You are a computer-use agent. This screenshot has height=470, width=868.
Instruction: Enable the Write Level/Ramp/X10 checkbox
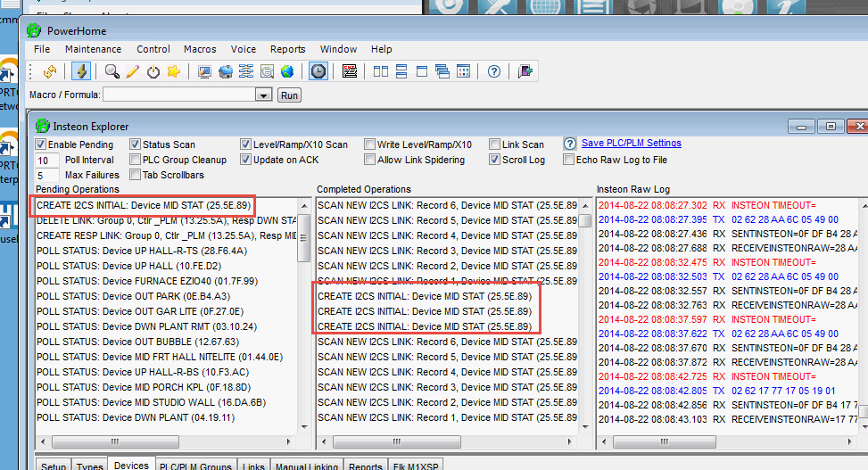[x=370, y=144]
